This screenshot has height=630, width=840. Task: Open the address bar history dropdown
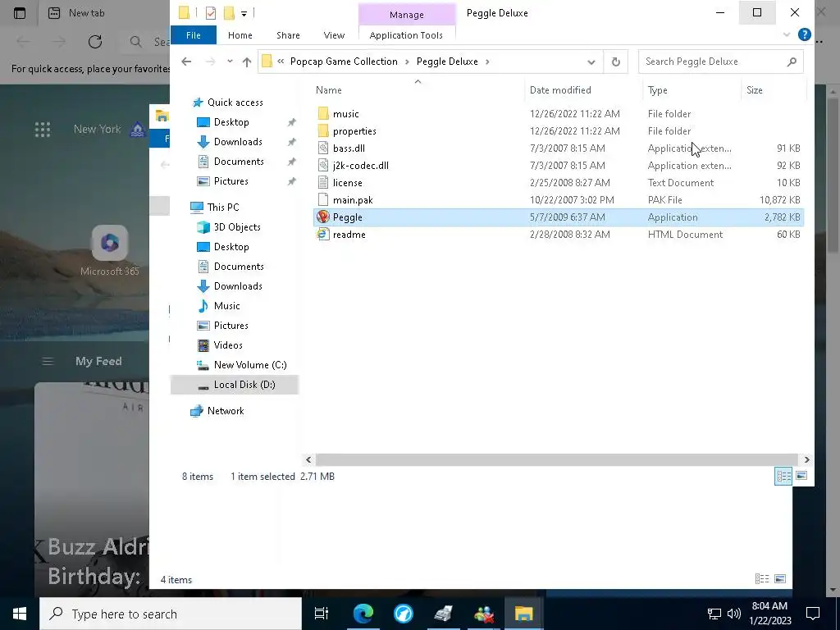tap(591, 62)
